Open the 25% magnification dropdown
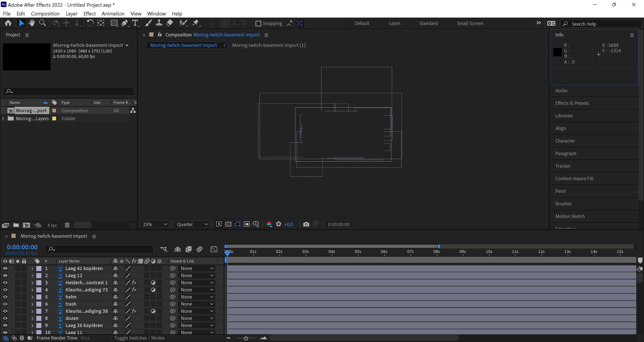 point(154,224)
